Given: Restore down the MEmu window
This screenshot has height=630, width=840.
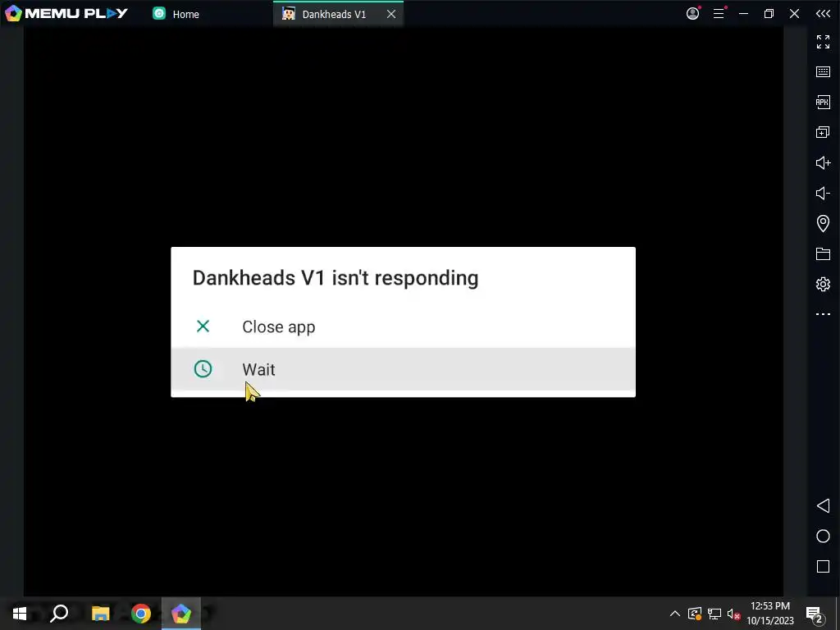Looking at the screenshot, I should (x=769, y=14).
